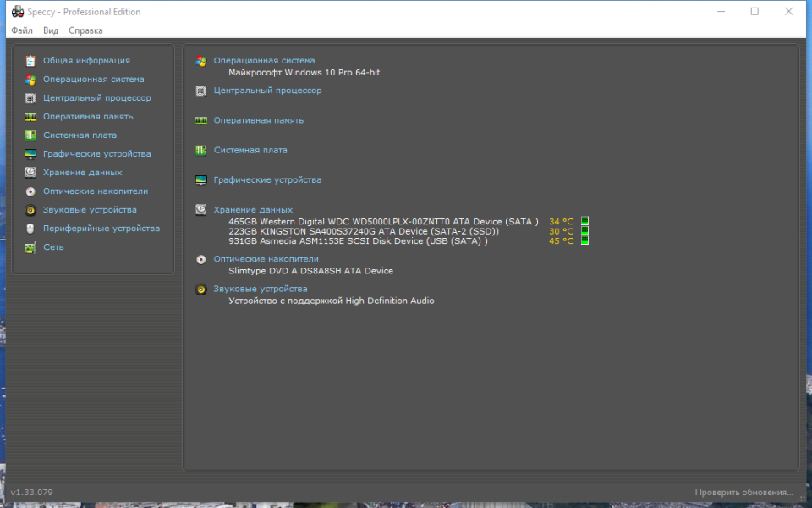The image size is (812, 508).
Task: Click the mouse peripherals icon in sidebar
Action: pos(30,229)
